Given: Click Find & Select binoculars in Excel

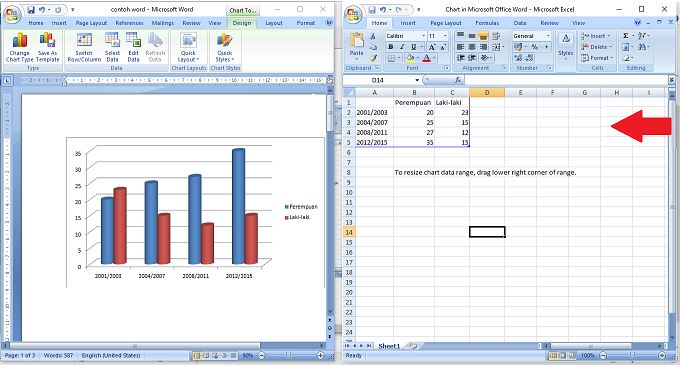Looking at the screenshot, I should 643,47.
